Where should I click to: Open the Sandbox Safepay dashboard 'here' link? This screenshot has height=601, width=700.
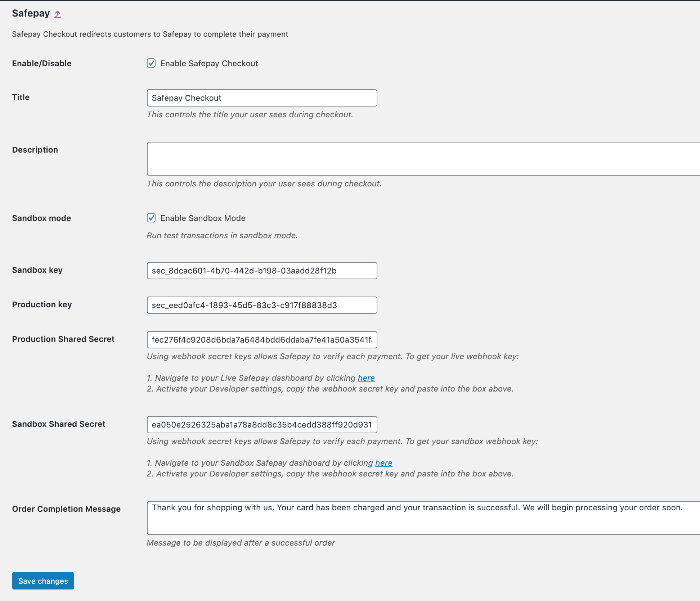(x=384, y=463)
